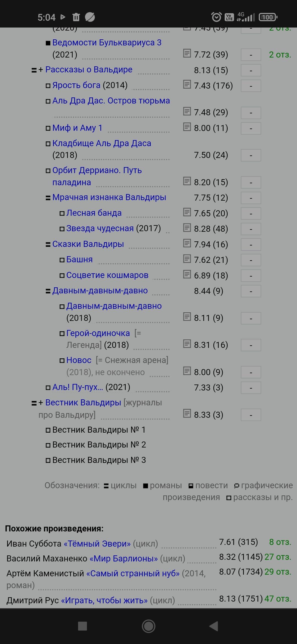297x644 pixels.
Task: Expand the Рассказы о Вальдире plus sign
Action: tap(41, 70)
